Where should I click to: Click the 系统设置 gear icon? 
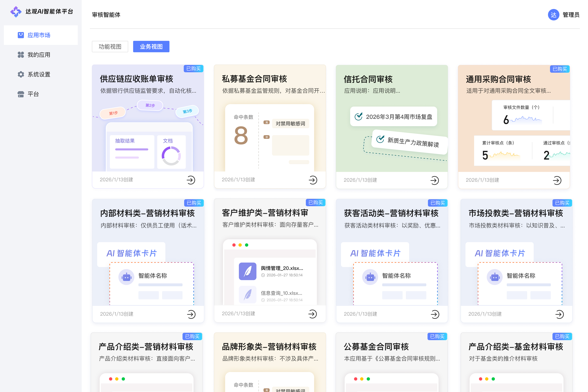pos(21,74)
